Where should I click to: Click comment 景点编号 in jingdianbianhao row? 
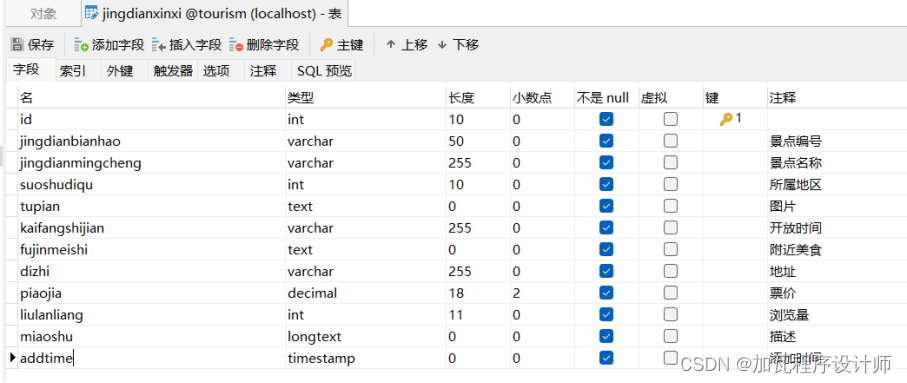pos(795,141)
